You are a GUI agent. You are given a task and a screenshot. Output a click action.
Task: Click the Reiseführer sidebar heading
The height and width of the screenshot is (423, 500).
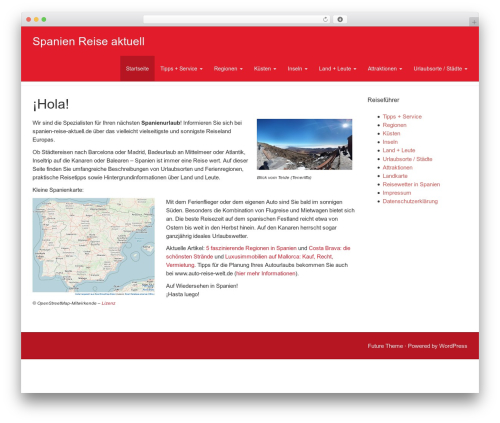click(x=383, y=100)
